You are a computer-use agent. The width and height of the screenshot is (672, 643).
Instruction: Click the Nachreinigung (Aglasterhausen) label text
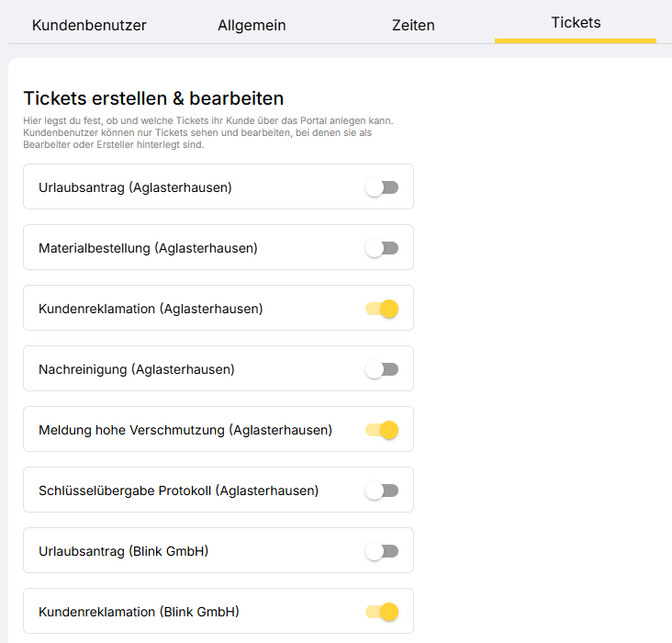(137, 369)
